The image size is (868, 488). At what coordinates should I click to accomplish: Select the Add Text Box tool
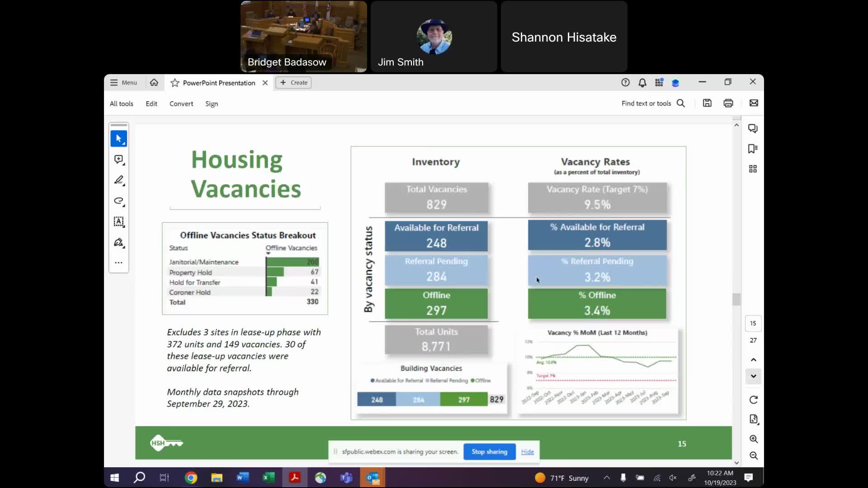click(118, 222)
